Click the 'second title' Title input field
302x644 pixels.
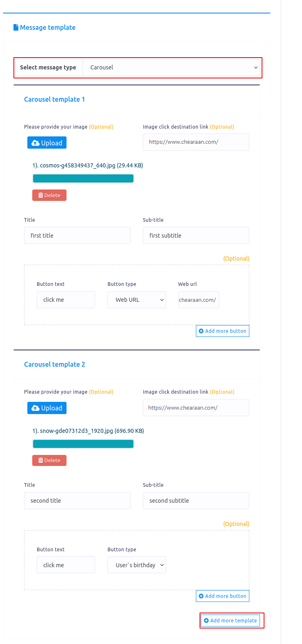(77, 501)
